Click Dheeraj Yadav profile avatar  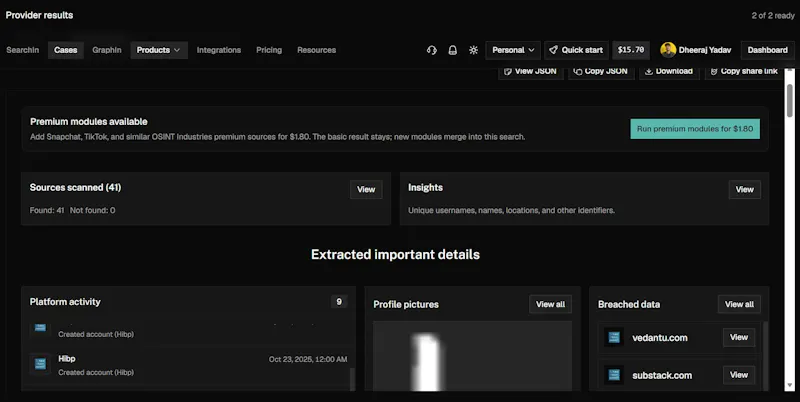coord(668,50)
